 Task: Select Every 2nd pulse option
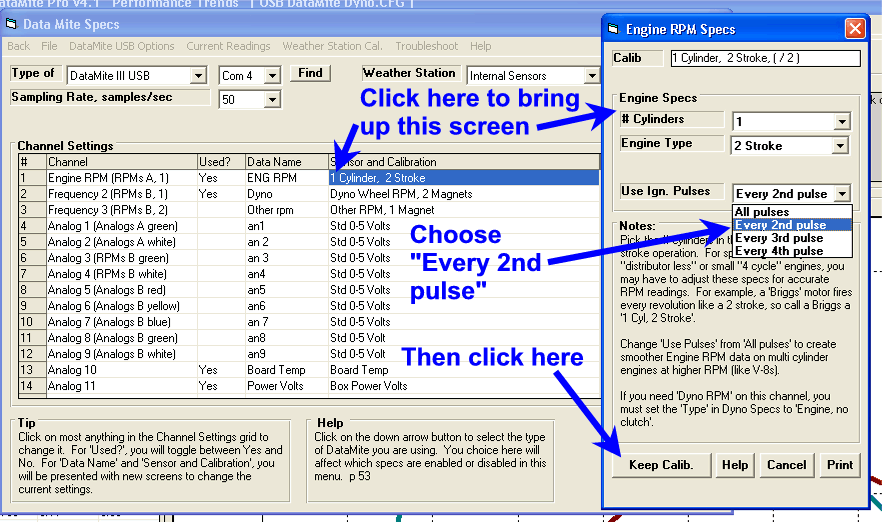(x=793, y=225)
